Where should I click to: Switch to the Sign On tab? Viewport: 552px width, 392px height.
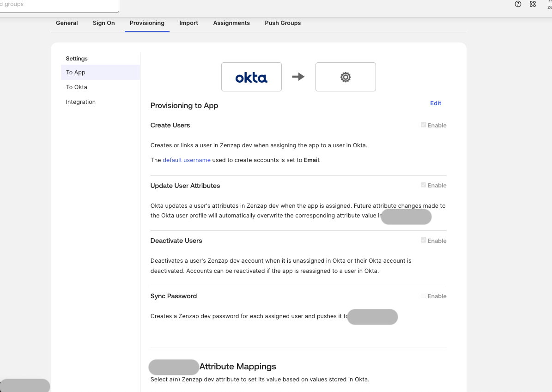(104, 23)
